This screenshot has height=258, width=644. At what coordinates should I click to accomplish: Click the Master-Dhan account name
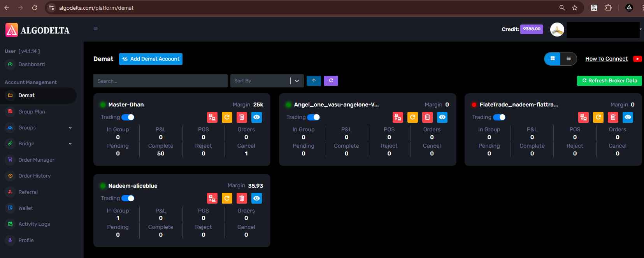pos(126,105)
